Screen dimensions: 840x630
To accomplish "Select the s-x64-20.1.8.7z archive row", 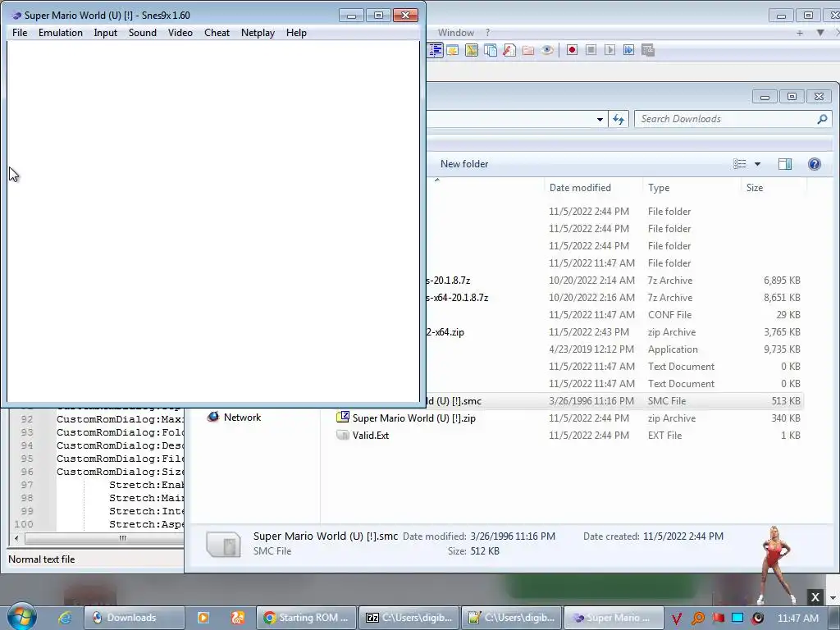I will (614, 297).
